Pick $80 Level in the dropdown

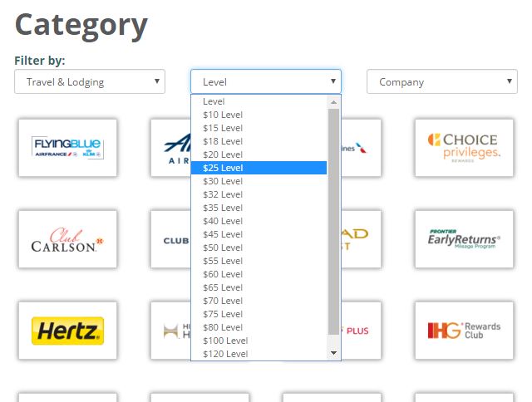coord(259,327)
